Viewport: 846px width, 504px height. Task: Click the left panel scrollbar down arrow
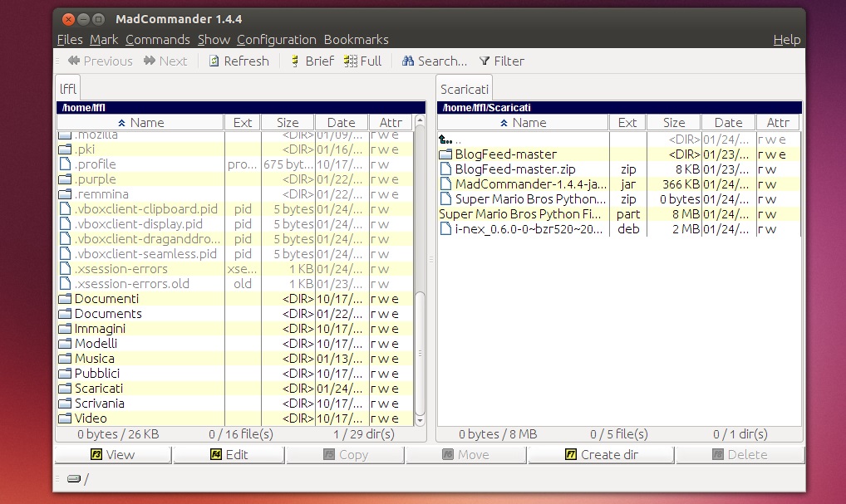(420, 421)
